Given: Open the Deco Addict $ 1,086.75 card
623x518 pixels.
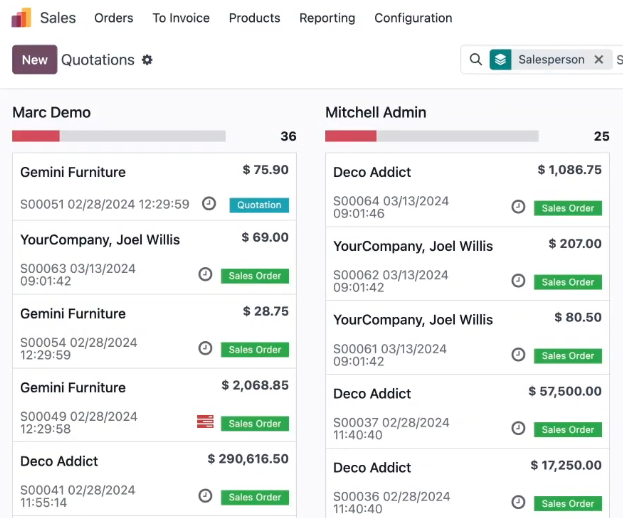Looking at the screenshot, I should click(467, 190).
